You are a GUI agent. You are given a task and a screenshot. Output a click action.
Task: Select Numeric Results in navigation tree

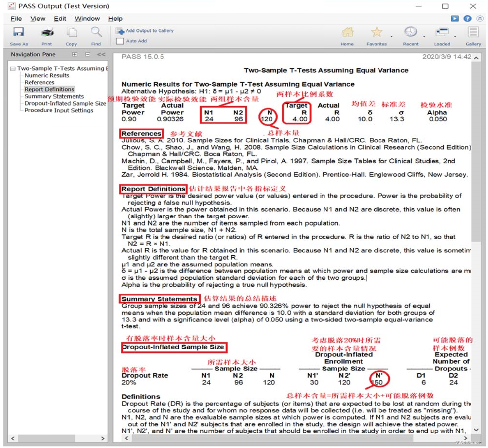click(47, 76)
